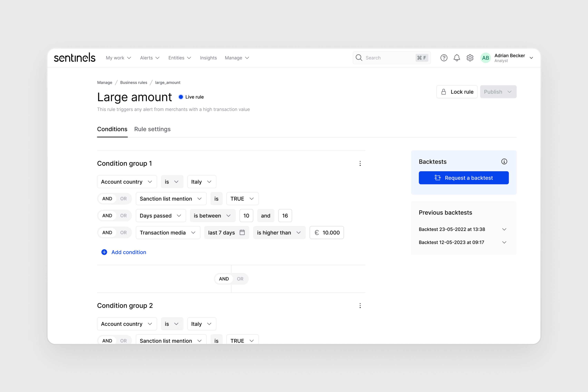The height and width of the screenshot is (392, 588).
Task: Click the Lock rule button
Action: pos(457,92)
